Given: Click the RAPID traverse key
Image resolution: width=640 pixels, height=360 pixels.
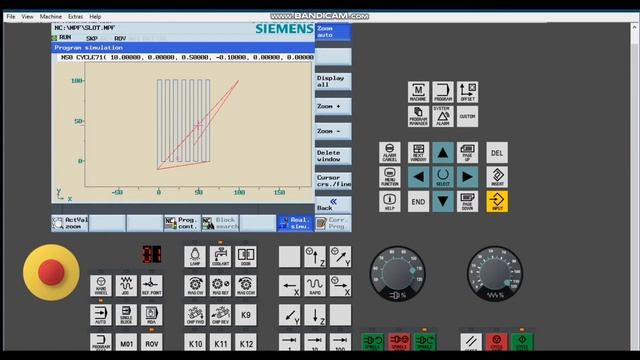Looking at the screenshot, I should 315,285.
